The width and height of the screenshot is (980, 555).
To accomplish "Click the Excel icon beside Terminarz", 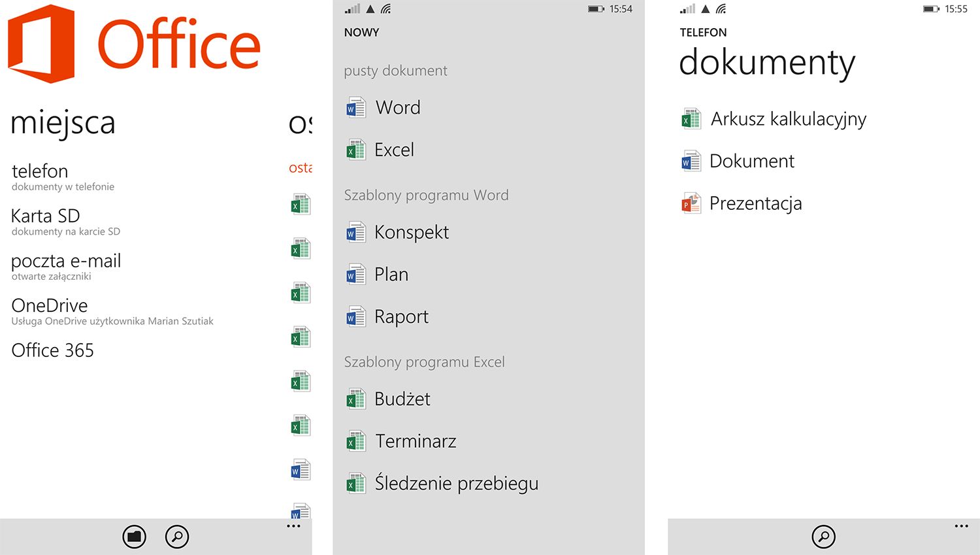I will click(x=356, y=441).
